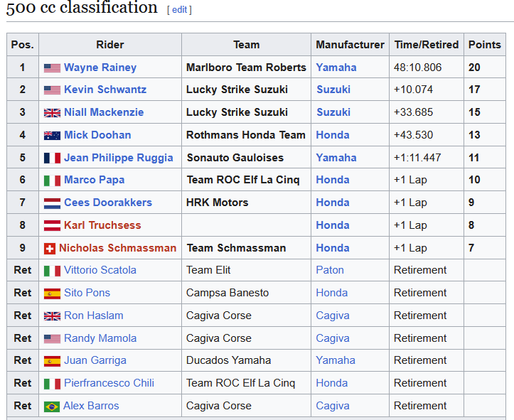The height and width of the screenshot is (420, 514).
Task: Open Juan Garriga link
Action: pyautogui.click(x=95, y=360)
